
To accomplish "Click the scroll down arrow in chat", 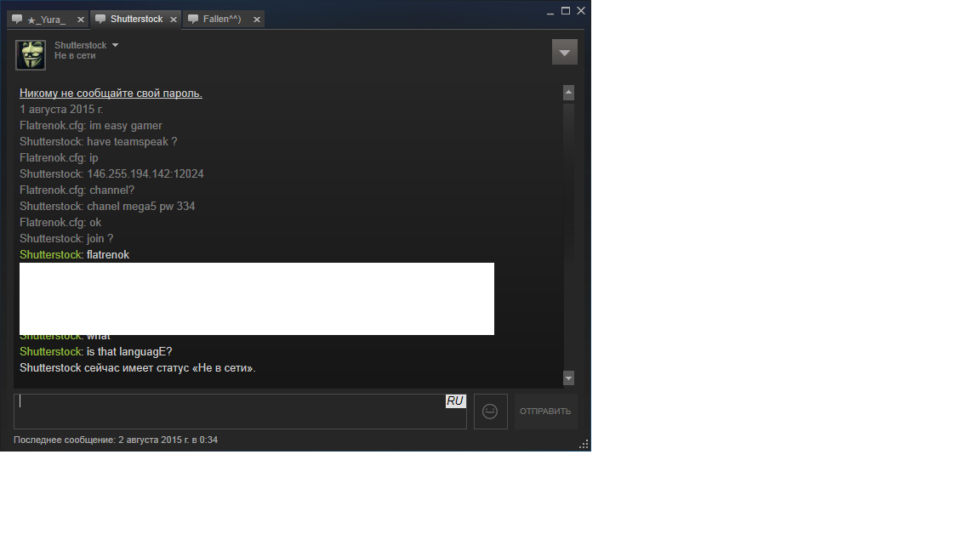I will click(569, 378).
